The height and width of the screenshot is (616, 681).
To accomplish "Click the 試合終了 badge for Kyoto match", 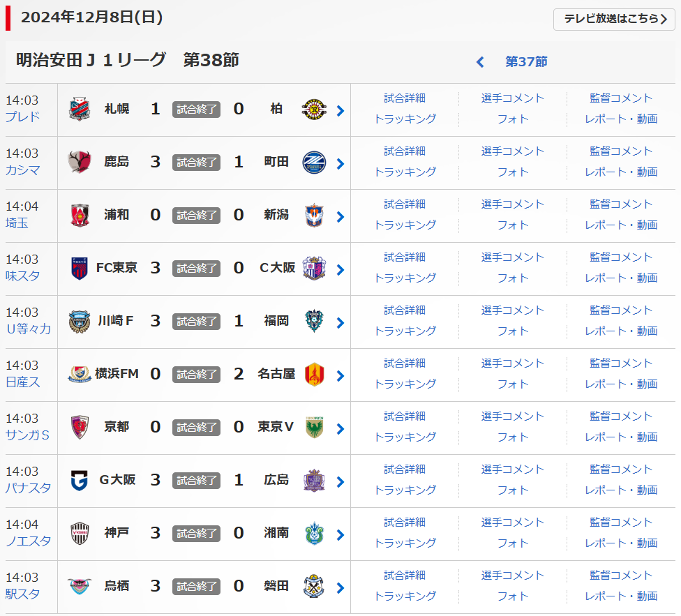I will point(196,427).
